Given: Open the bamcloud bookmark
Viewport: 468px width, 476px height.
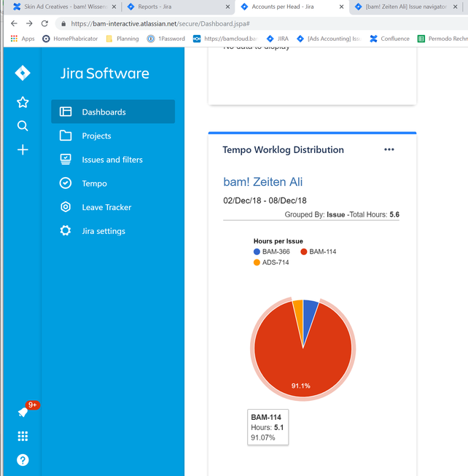Looking at the screenshot, I should (225, 39).
